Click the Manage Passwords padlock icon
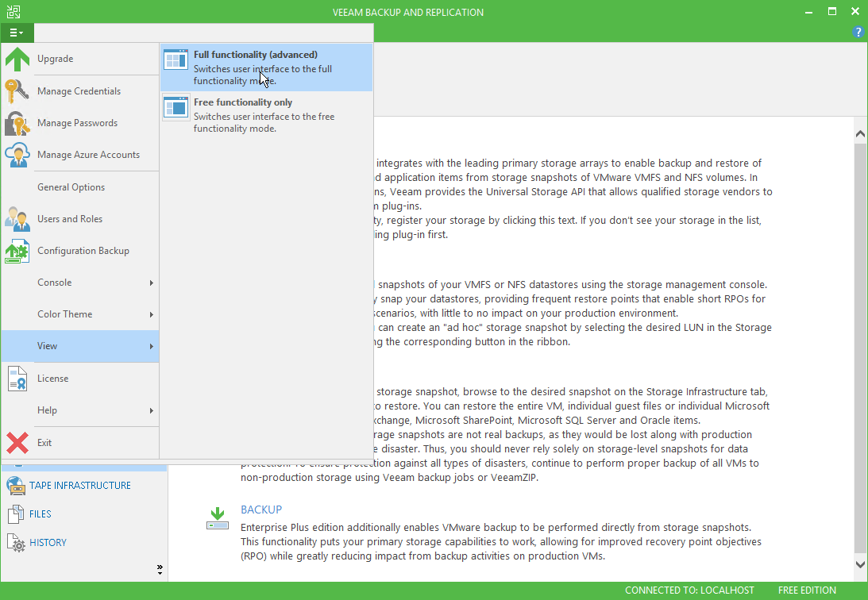 (17, 123)
